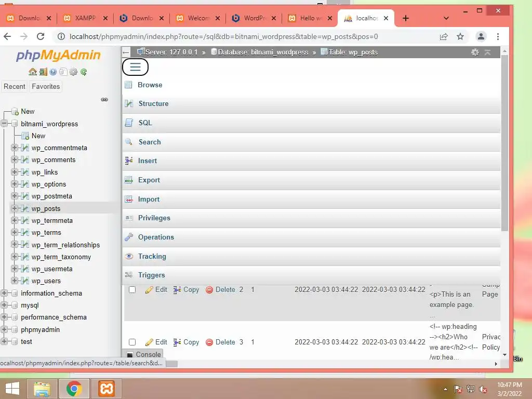Viewport: 532px width, 399px height.
Task: Open the Browse menu item
Action: click(311, 85)
